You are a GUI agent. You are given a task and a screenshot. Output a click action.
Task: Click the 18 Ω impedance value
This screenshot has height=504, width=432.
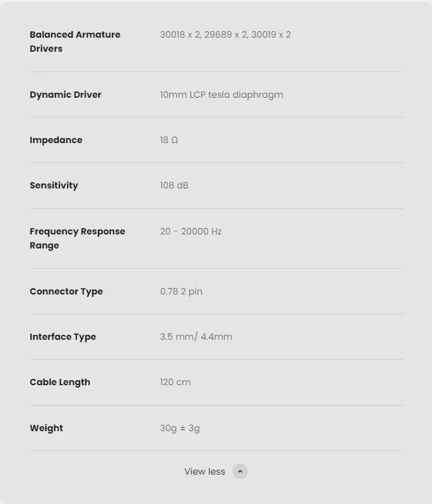tap(169, 140)
